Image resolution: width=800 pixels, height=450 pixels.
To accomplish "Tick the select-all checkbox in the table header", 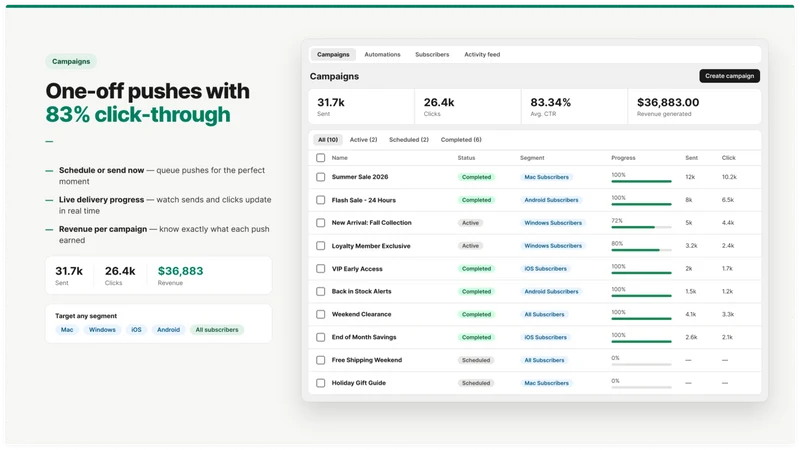I will tap(320, 158).
